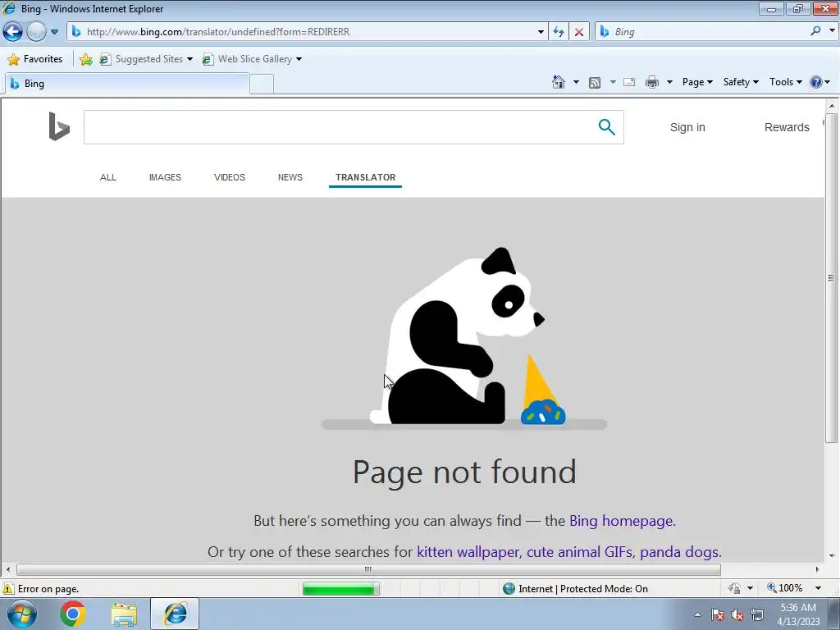
Task: Click the Refresh page icon
Action: [x=559, y=32]
